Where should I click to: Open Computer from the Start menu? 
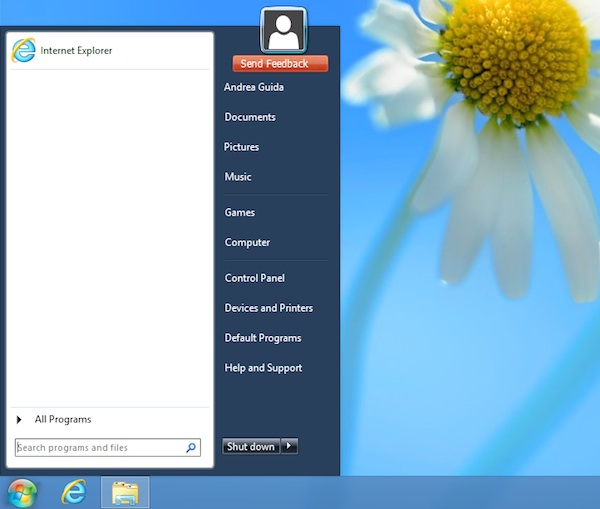tap(248, 243)
